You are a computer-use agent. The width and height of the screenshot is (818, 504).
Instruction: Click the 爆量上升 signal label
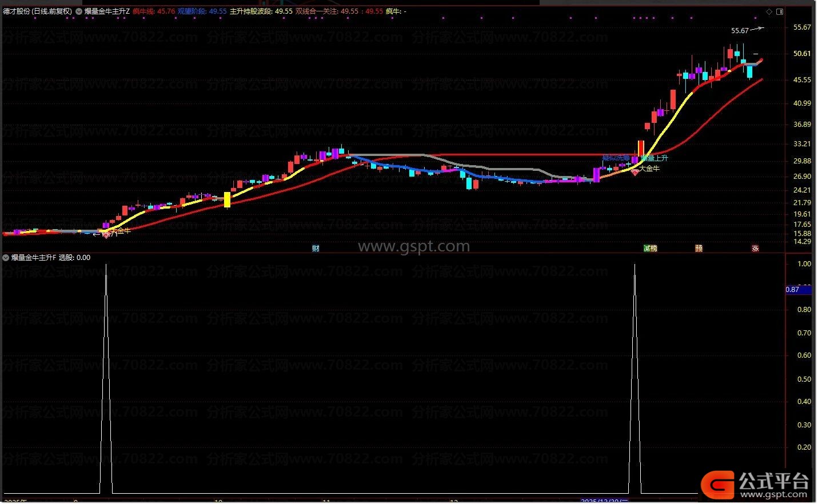(x=655, y=158)
